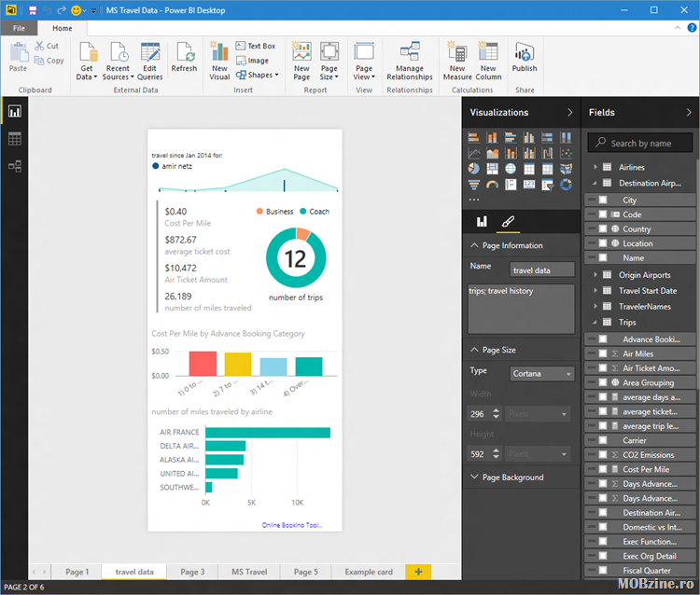Select the stacked column chart visualization
Image resolution: width=700 pixels, height=595 pixels.
pos(493,137)
